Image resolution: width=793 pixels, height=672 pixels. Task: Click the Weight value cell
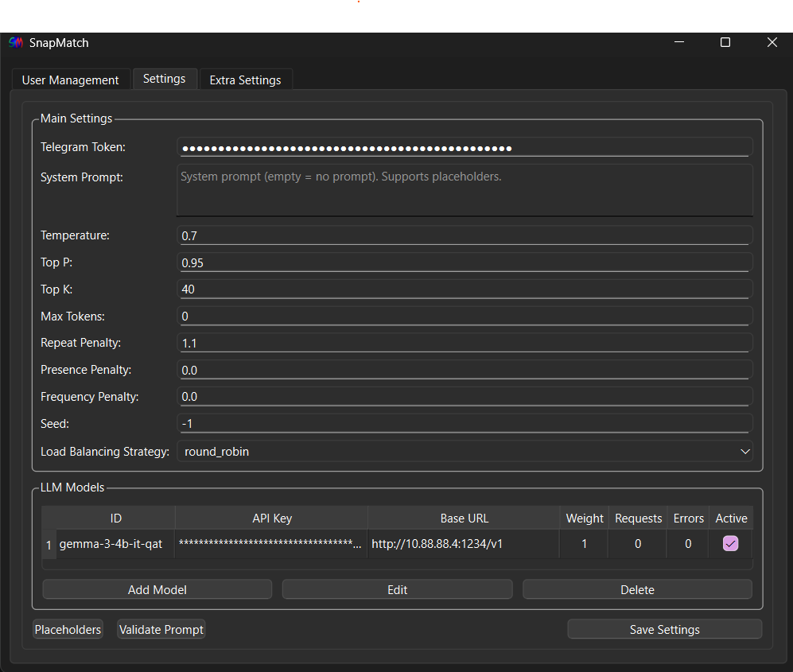(584, 544)
